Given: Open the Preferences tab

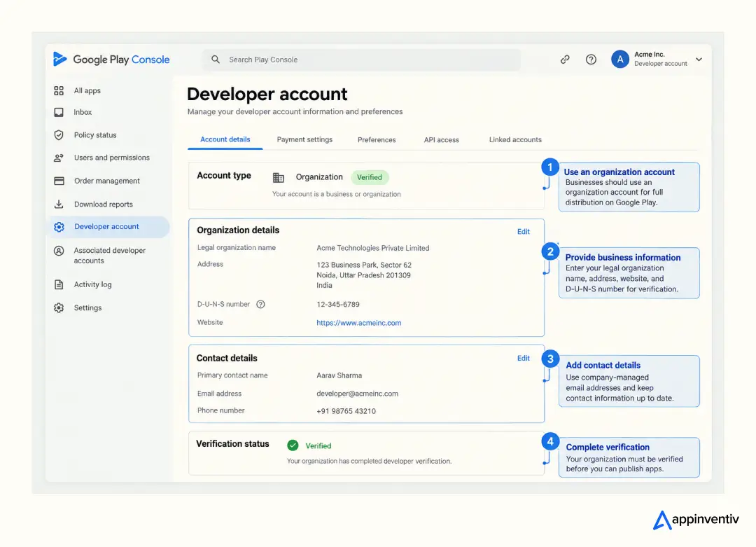Looking at the screenshot, I should pyautogui.click(x=377, y=140).
